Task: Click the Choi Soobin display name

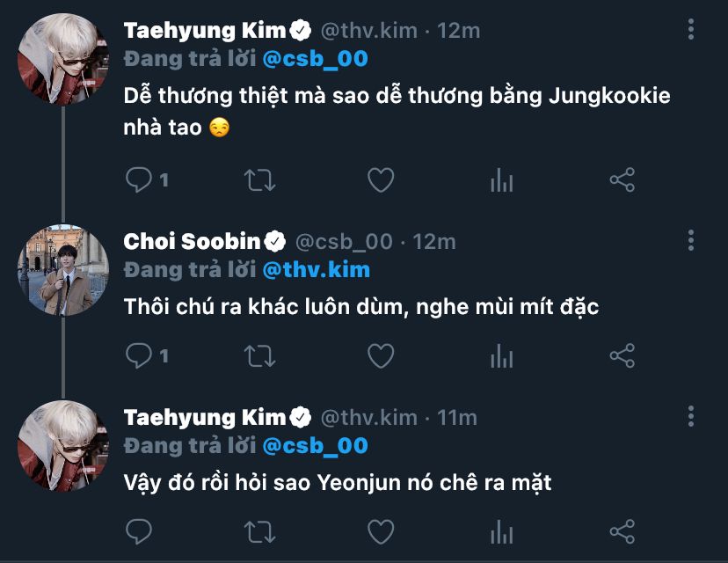Action: (x=193, y=240)
